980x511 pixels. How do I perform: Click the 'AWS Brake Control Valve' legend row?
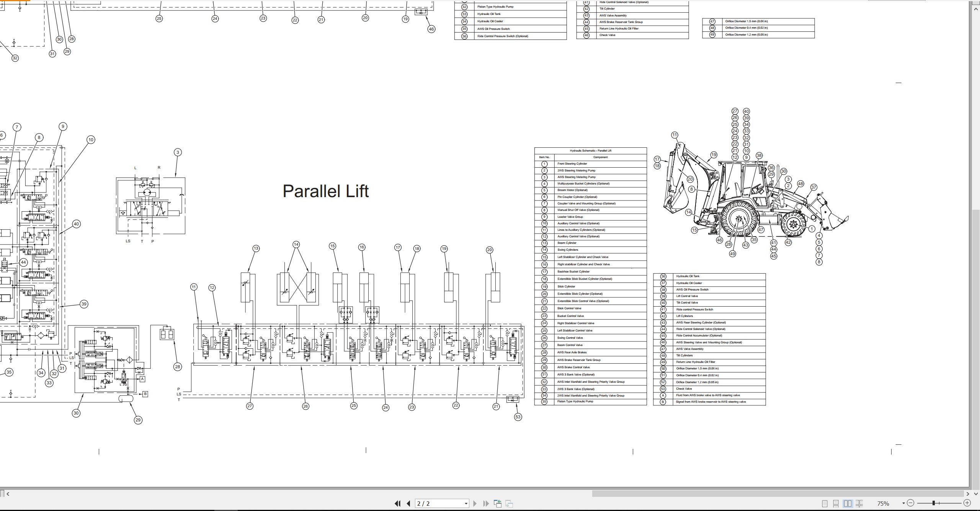(590, 367)
